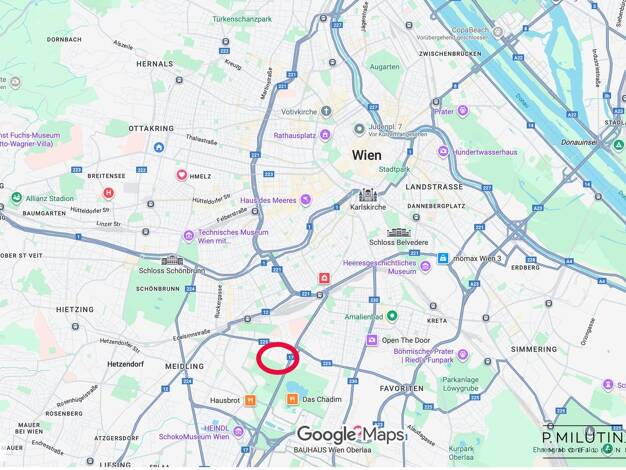Open the Schloss Belvedere building icon
The width and height of the screenshot is (626, 470).
[x=399, y=232]
